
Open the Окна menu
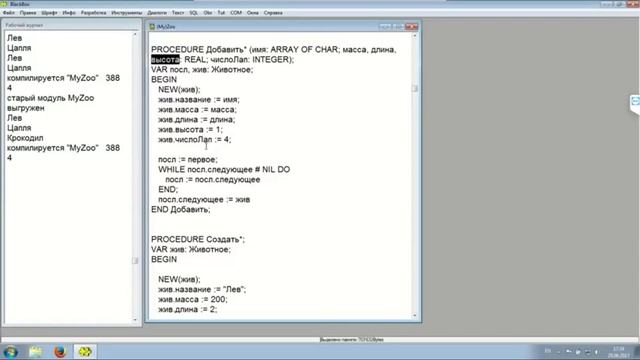253,13
